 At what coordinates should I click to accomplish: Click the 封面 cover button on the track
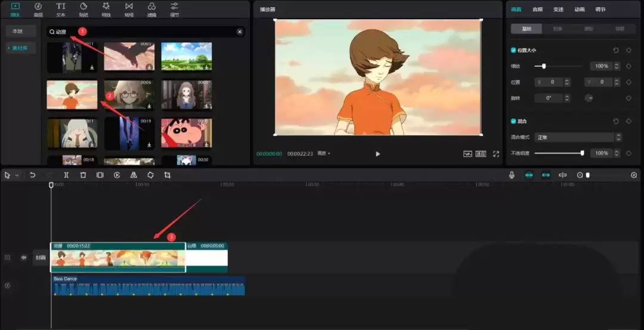41,258
